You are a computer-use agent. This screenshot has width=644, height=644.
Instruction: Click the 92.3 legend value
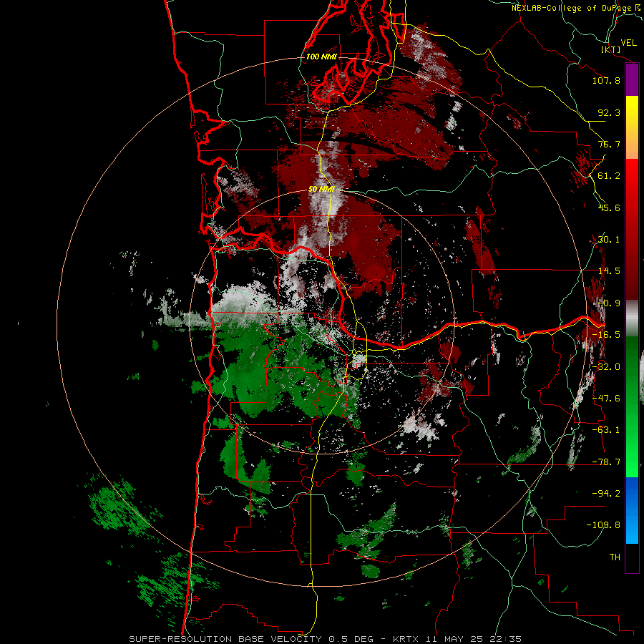click(x=609, y=112)
